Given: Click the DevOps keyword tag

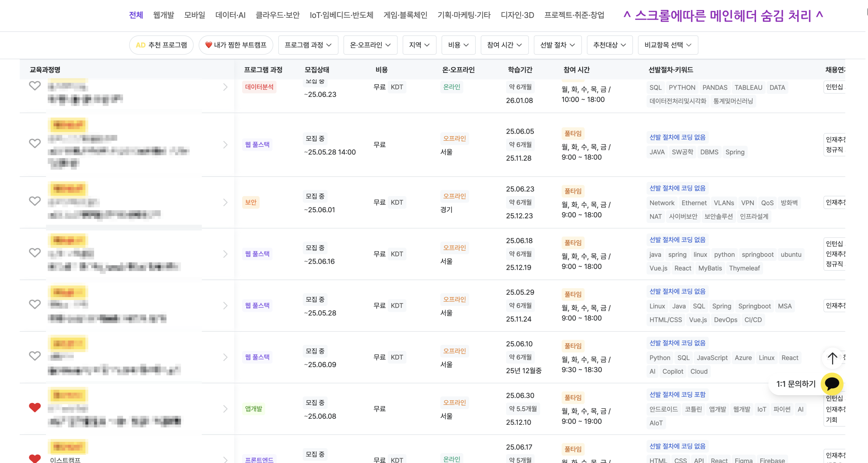Looking at the screenshot, I should (725, 320).
